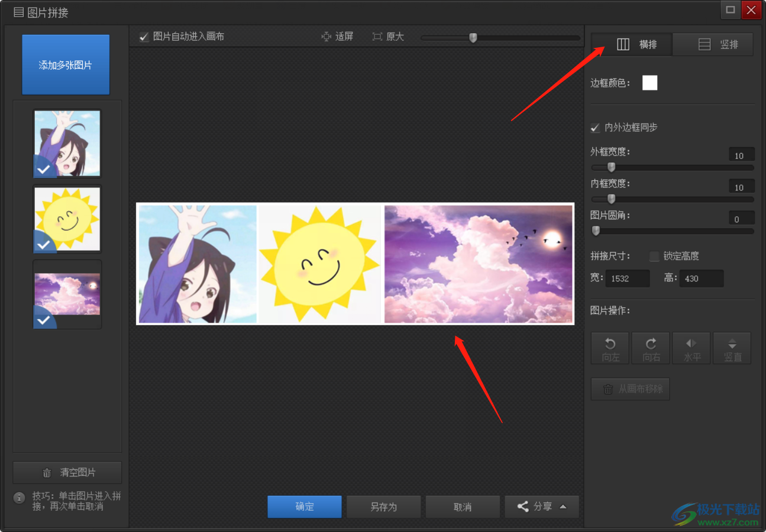Click the 水平 horizontal flip icon

coord(691,348)
